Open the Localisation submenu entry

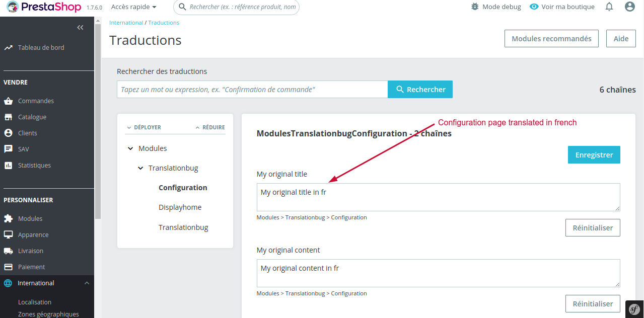(x=34, y=302)
